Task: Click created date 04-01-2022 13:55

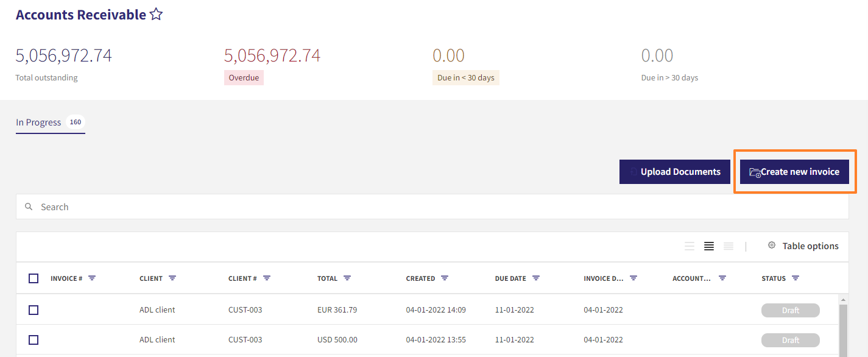Action: point(436,340)
